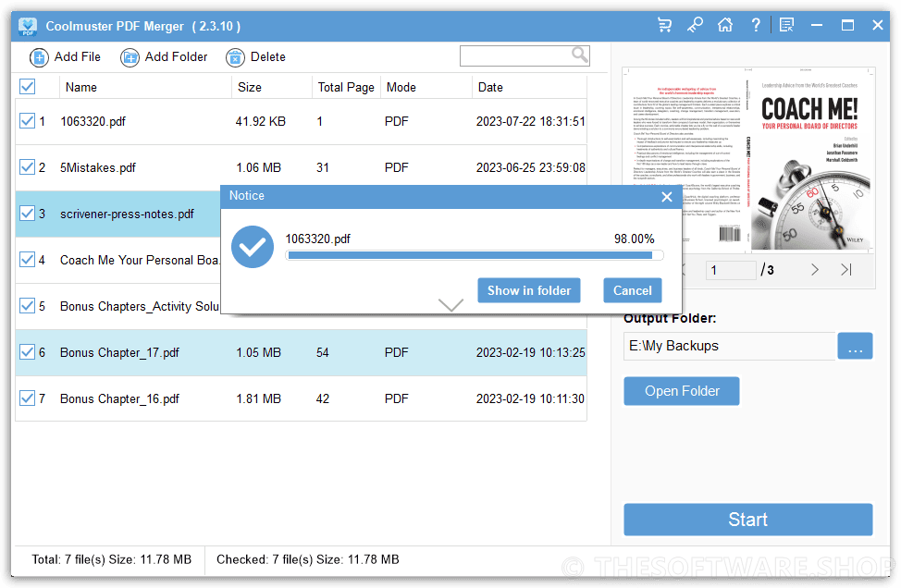The image size is (901, 588).
Task: Select the Bonus Chapter_17.pdf file name
Action: point(119,352)
